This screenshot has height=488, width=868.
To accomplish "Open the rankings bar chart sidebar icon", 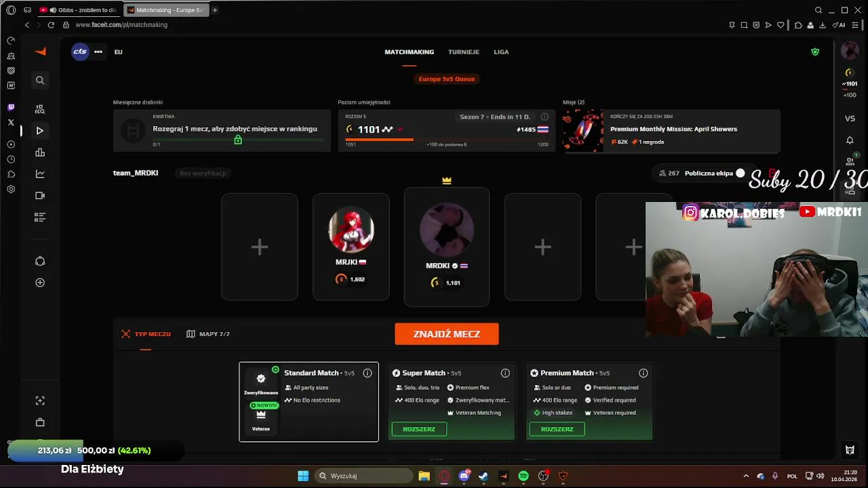I will pos(40,152).
